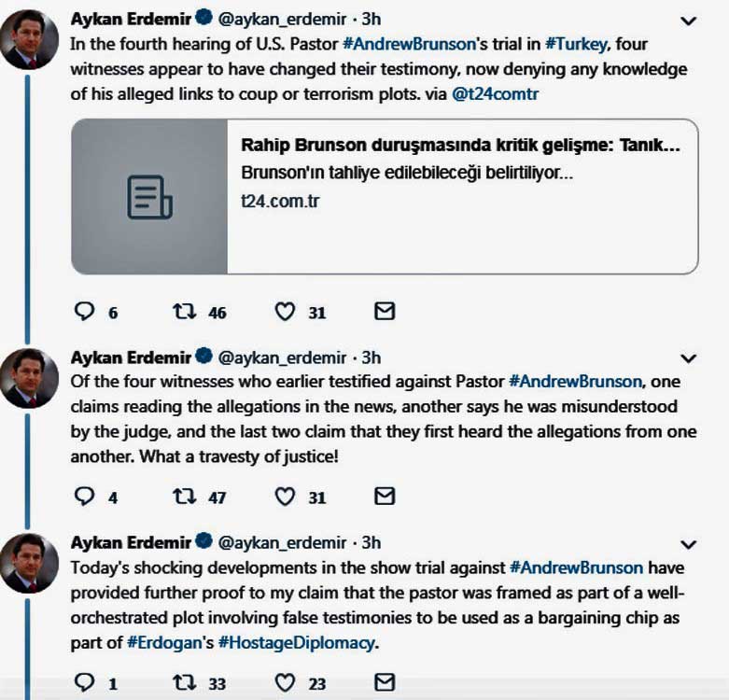Image resolution: width=729 pixels, height=700 pixels.
Task: Click Aykan Erdemir's avatar on the first tweet
Action: point(32,37)
